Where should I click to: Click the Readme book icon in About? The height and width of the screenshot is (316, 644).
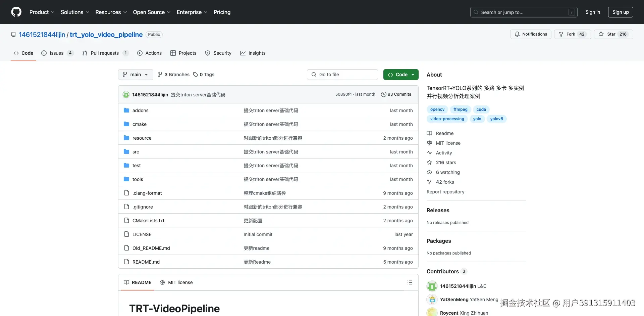(x=429, y=133)
